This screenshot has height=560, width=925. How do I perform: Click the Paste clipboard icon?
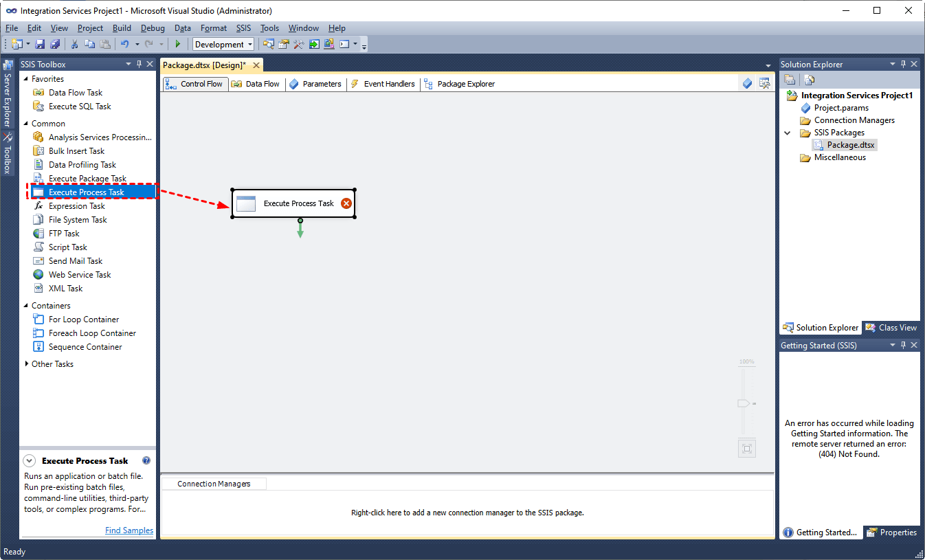pos(105,44)
